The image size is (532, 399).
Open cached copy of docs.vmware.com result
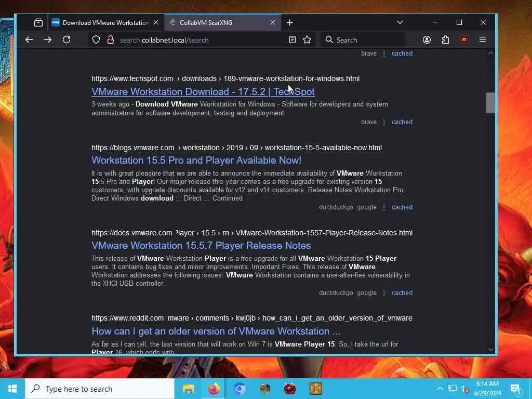[x=402, y=293]
